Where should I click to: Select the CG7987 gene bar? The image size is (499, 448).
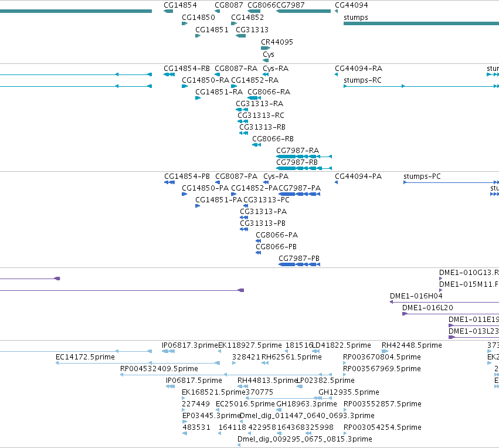click(303, 11)
